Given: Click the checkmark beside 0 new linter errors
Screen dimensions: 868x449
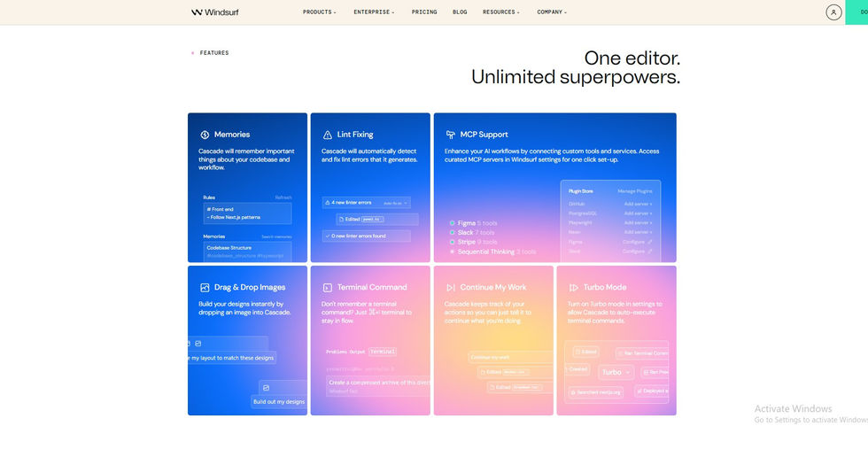Looking at the screenshot, I should [x=328, y=236].
